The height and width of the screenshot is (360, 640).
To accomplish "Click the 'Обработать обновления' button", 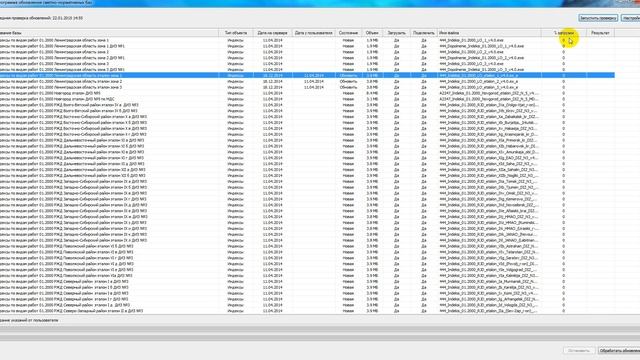I will pos(619,351).
